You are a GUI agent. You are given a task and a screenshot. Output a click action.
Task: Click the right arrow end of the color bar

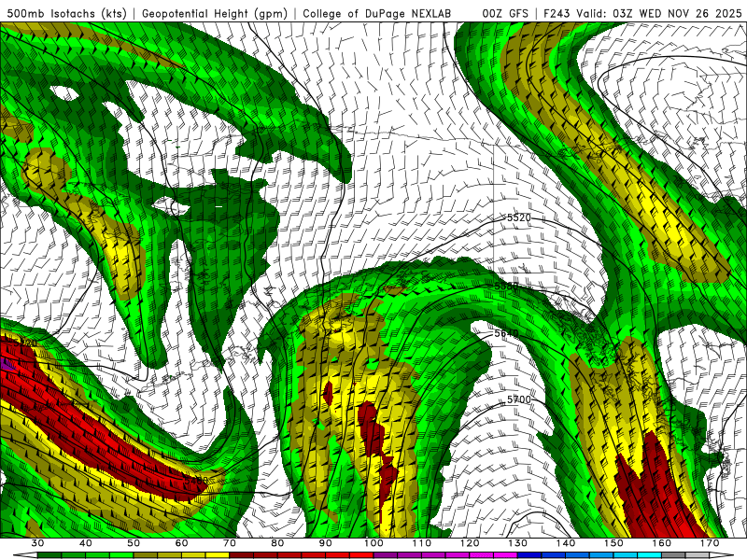tap(723, 555)
